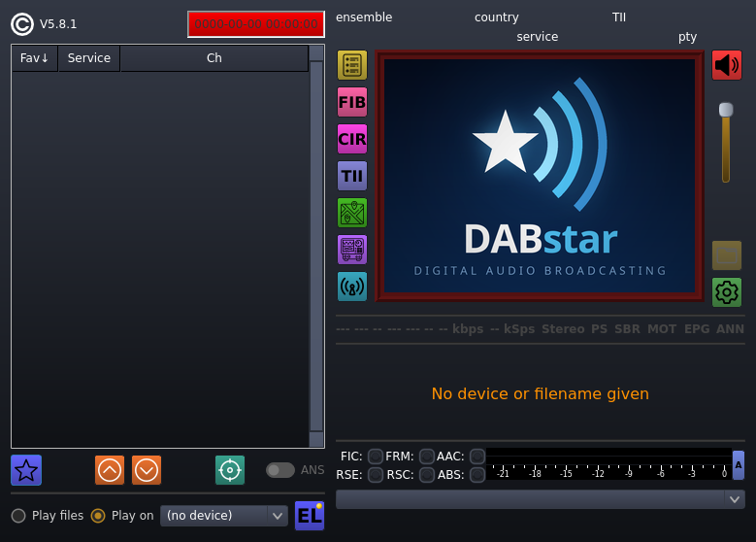This screenshot has height=542, width=756.
Task: Click the blue A level indicator
Action: click(739, 465)
